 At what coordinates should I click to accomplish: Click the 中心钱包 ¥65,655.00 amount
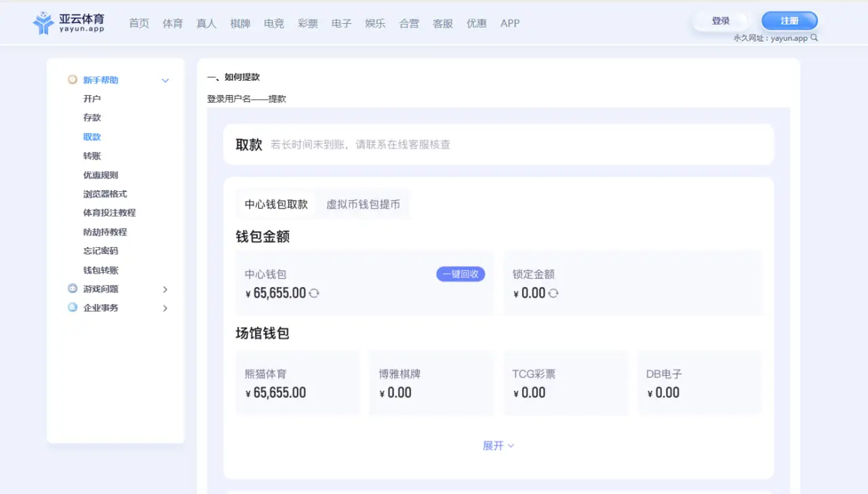tap(275, 293)
